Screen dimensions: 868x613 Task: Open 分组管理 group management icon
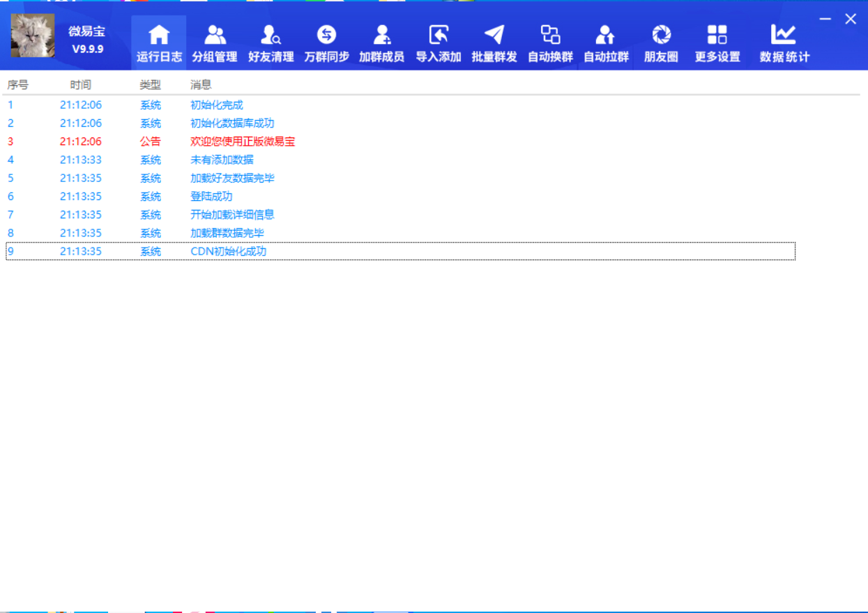coord(215,35)
